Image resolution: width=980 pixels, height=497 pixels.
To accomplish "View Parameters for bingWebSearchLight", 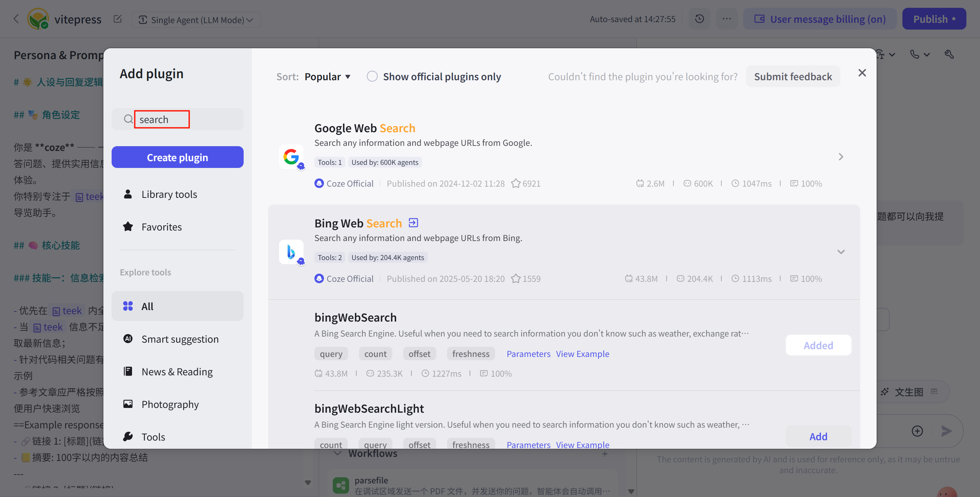I will point(528,445).
